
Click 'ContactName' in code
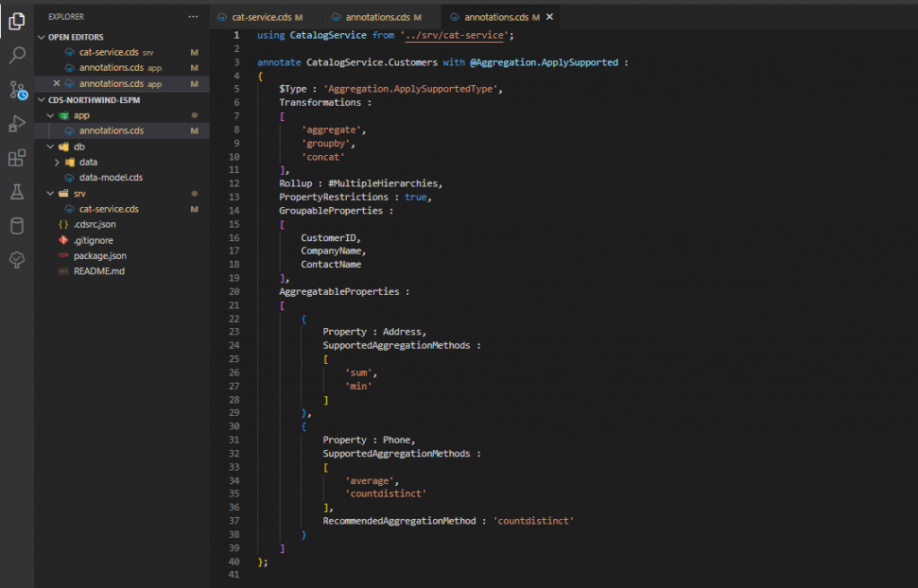click(331, 264)
